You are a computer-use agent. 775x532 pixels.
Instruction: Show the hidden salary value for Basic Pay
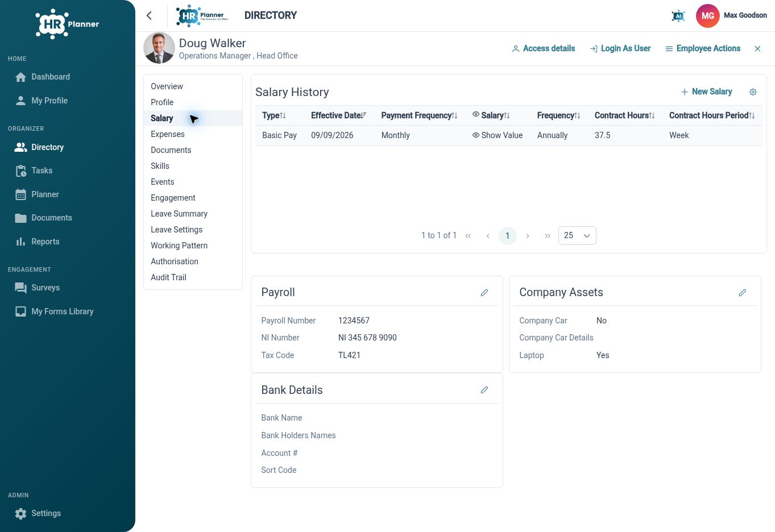coord(498,135)
